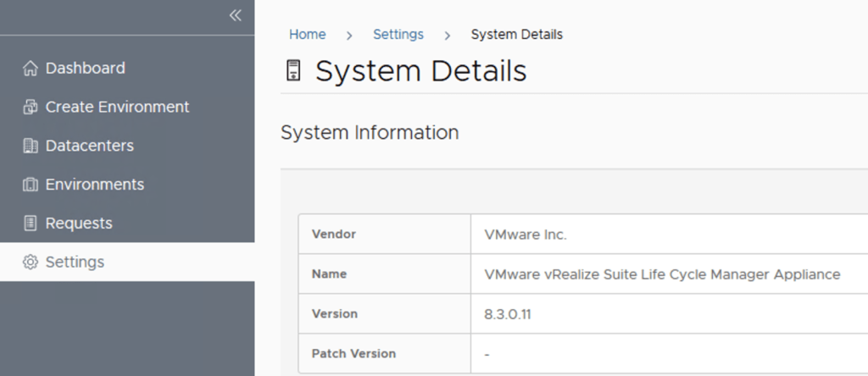Viewport: 868px width, 376px height.
Task: Click the Dashboard home icon
Action: pos(31,69)
